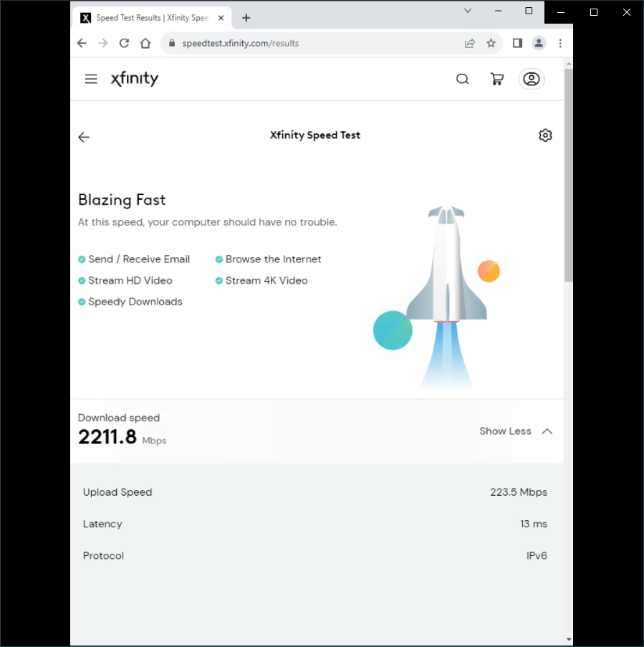Viewport: 644px width, 647px height.
Task: Open the Xfinity hamburger menu
Action: coord(91,79)
